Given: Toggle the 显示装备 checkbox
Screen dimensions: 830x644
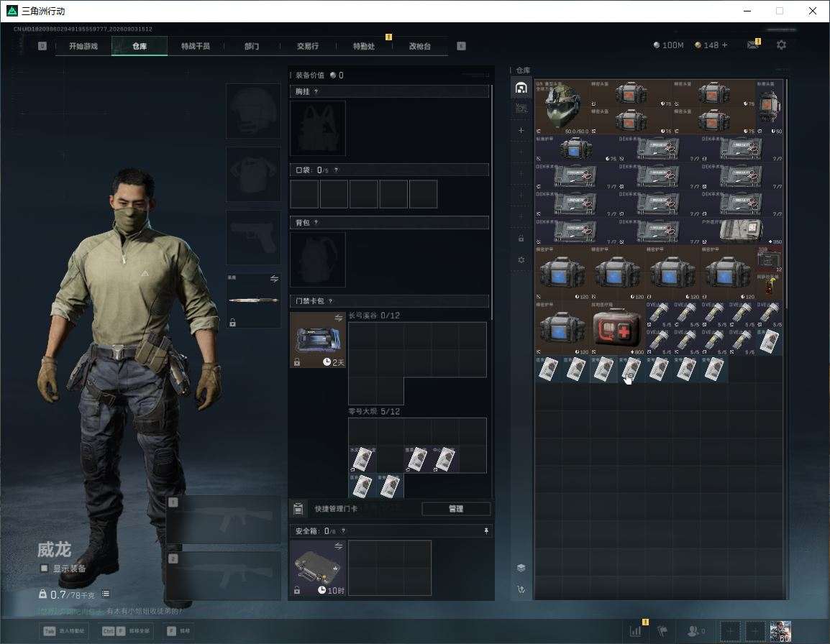Looking at the screenshot, I should pyautogui.click(x=45, y=569).
